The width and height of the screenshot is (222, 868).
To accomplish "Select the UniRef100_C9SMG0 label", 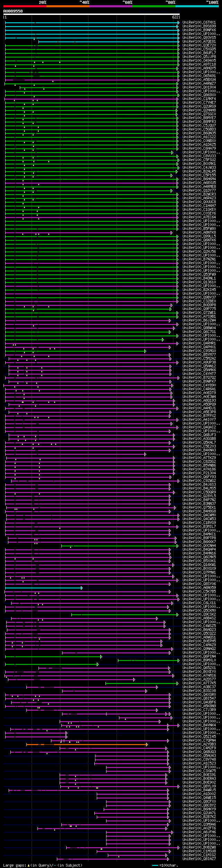I will (x=199, y=351).
